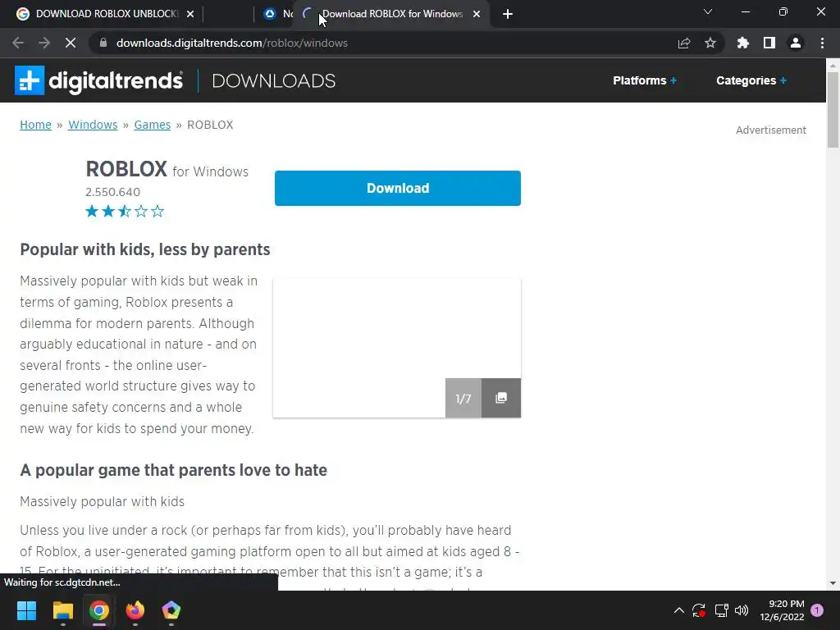Click the DOWNLOADS header link
This screenshot has height=630, width=840.
pyautogui.click(x=274, y=81)
